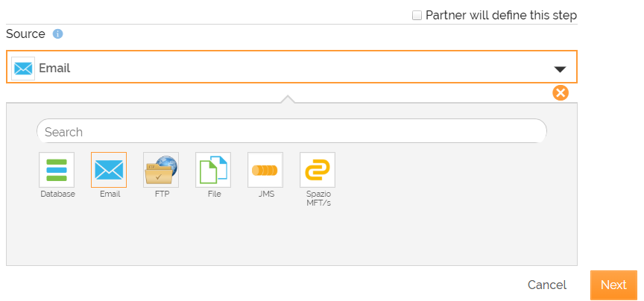644x301 pixels.
Task: Click the 'Partner will define this step' label text
Action: click(501, 15)
